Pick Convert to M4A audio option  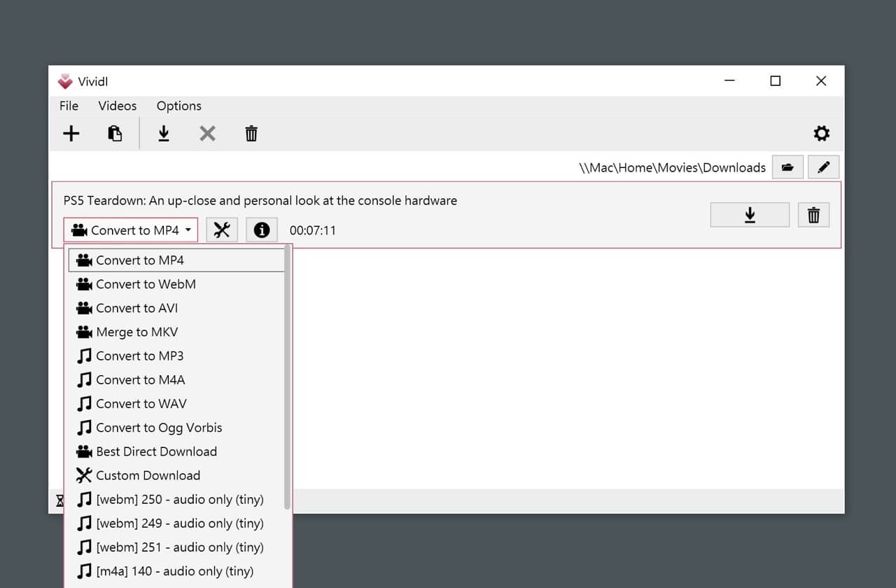tap(176, 379)
